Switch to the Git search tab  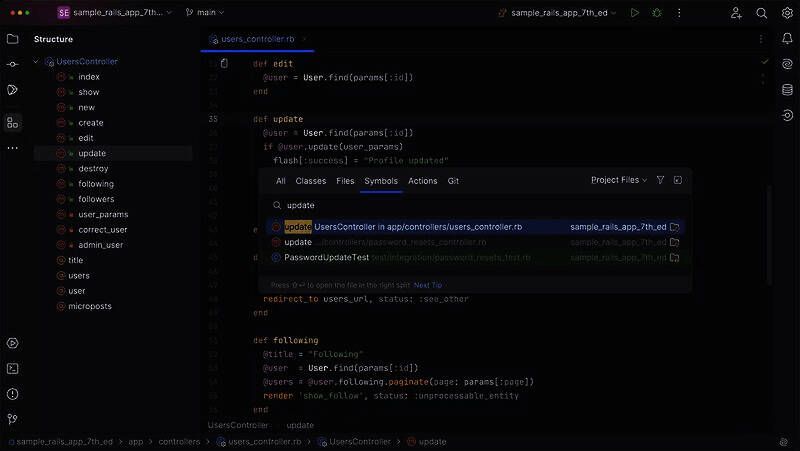tap(453, 181)
